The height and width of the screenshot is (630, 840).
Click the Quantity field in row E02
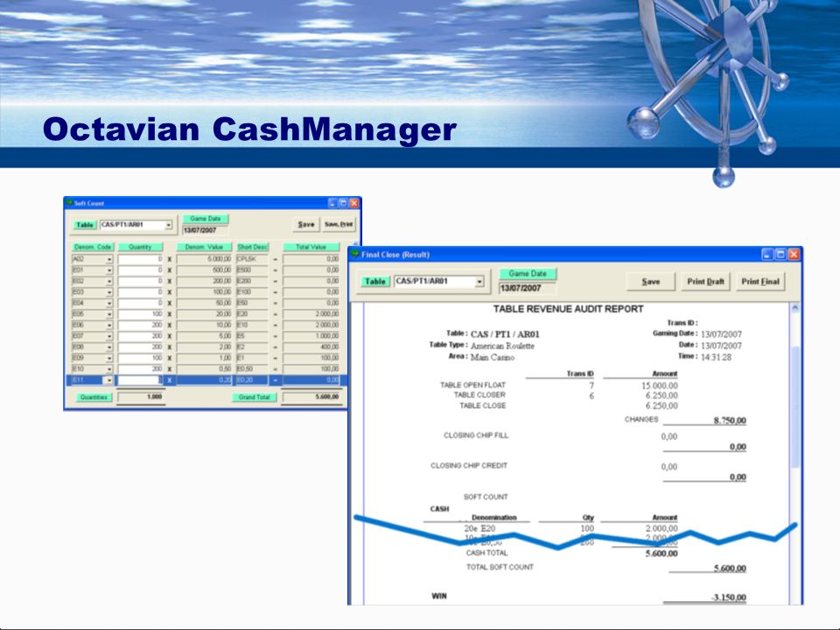(140, 281)
